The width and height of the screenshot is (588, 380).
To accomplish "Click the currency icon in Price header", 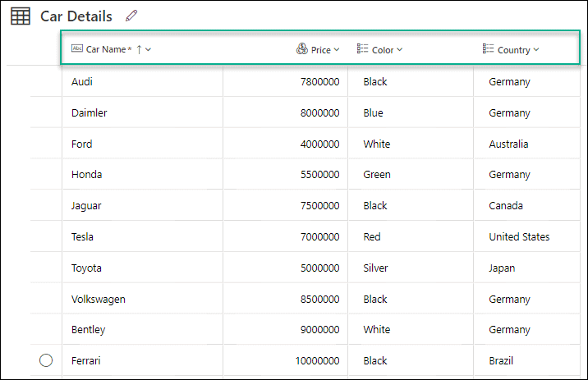I will coord(302,48).
